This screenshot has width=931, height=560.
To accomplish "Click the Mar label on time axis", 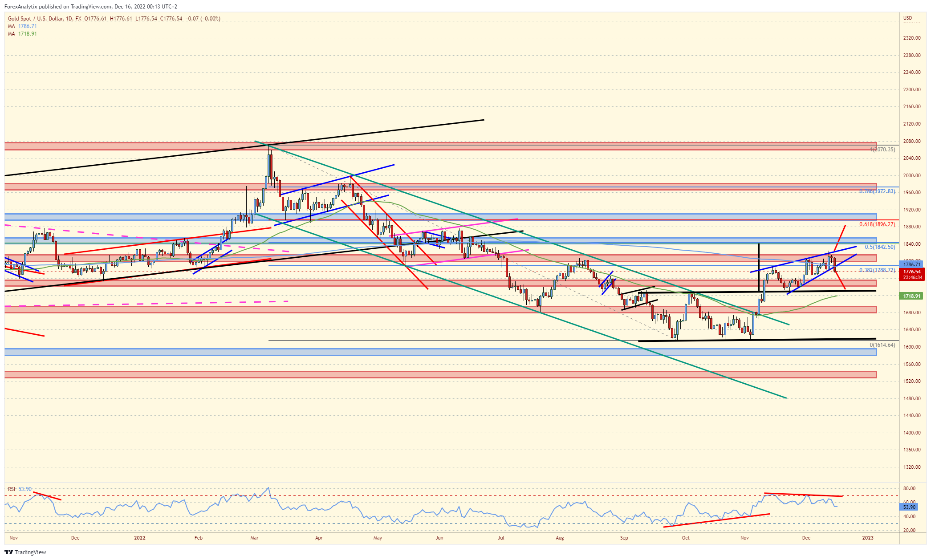I will click(254, 538).
